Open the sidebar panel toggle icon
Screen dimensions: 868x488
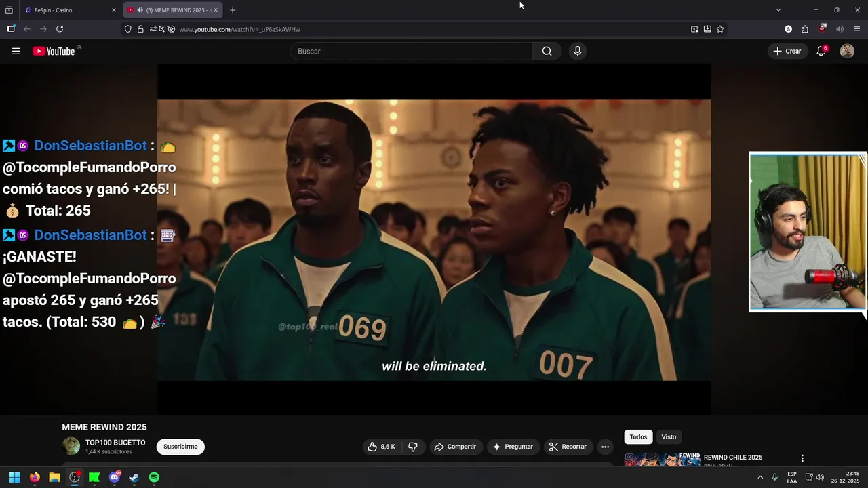coord(11,29)
